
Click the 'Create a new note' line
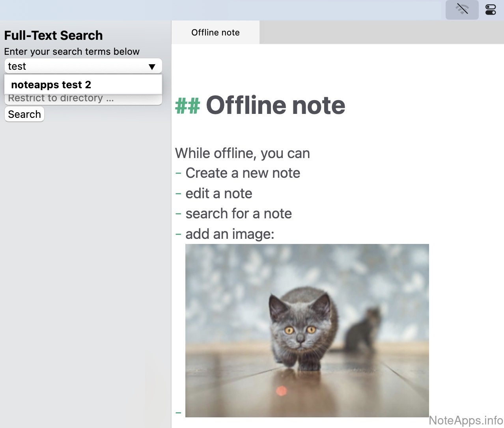coord(243,173)
